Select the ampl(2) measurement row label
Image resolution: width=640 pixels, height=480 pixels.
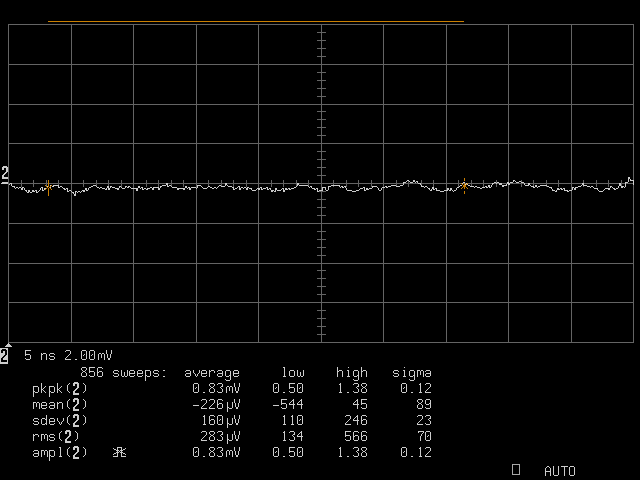coord(60,453)
